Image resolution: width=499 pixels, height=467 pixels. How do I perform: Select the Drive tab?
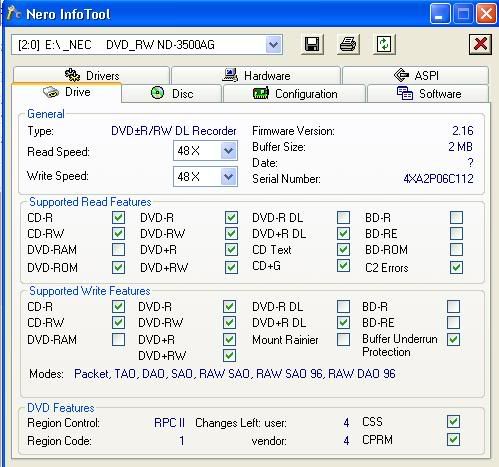(x=66, y=92)
